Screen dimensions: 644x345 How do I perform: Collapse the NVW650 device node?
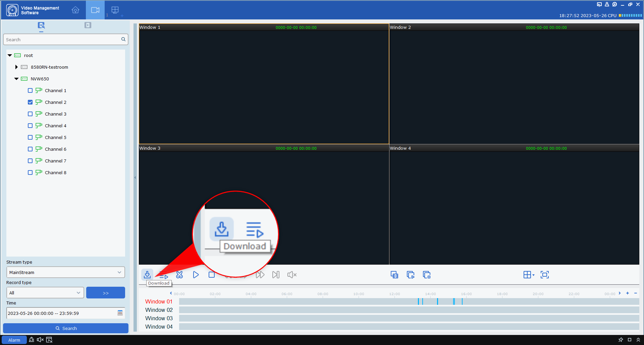(16, 79)
